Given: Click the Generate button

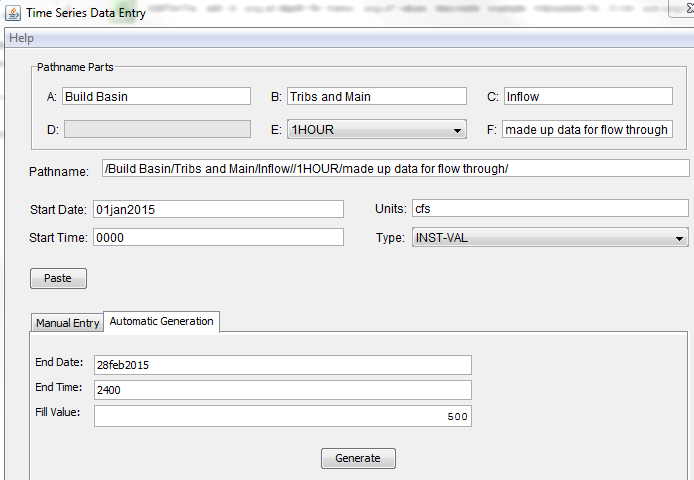Looking at the screenshot, I should tap(359, 458).
